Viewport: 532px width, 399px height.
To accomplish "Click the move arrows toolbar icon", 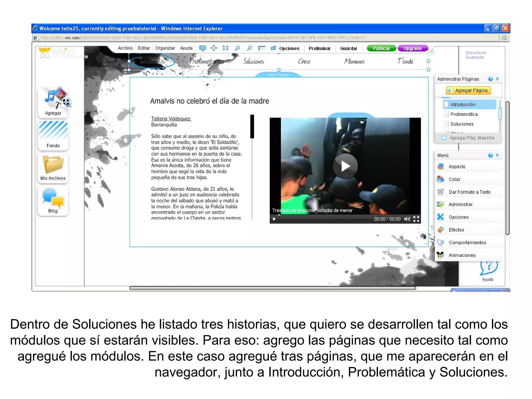I will [x=214, y=48].
